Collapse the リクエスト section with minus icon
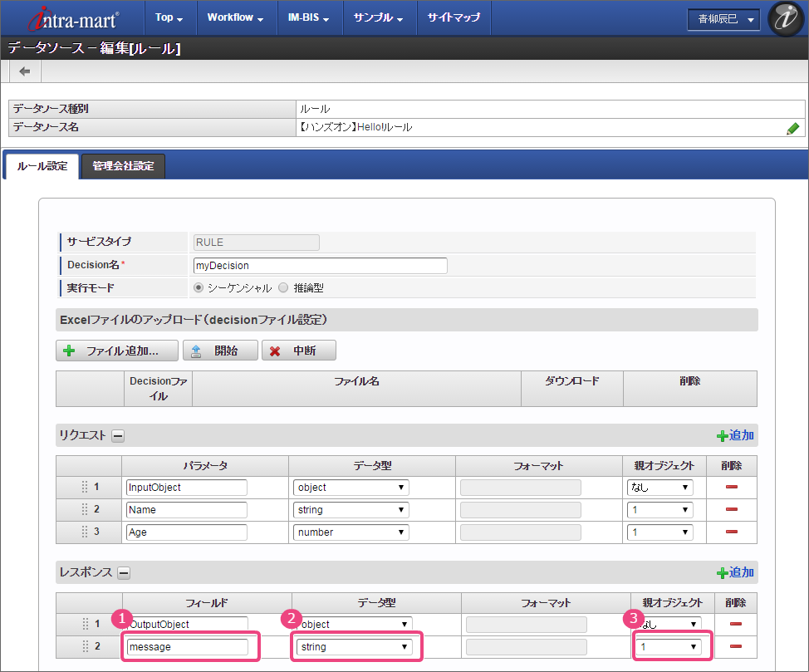The height and width of the screenshot is (672, 809). click(118, 435)
